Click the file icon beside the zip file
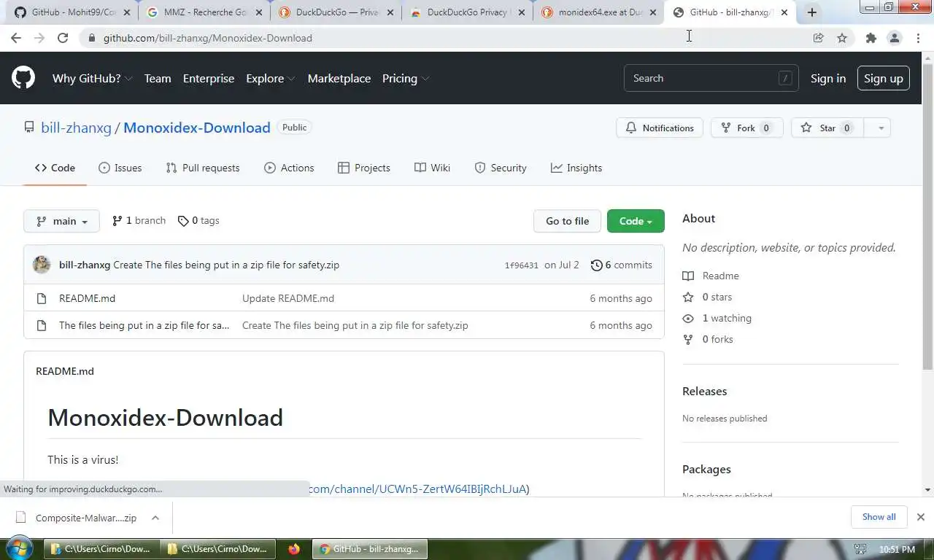The width and height of the screenshot is (934, 560). (42, 325)
